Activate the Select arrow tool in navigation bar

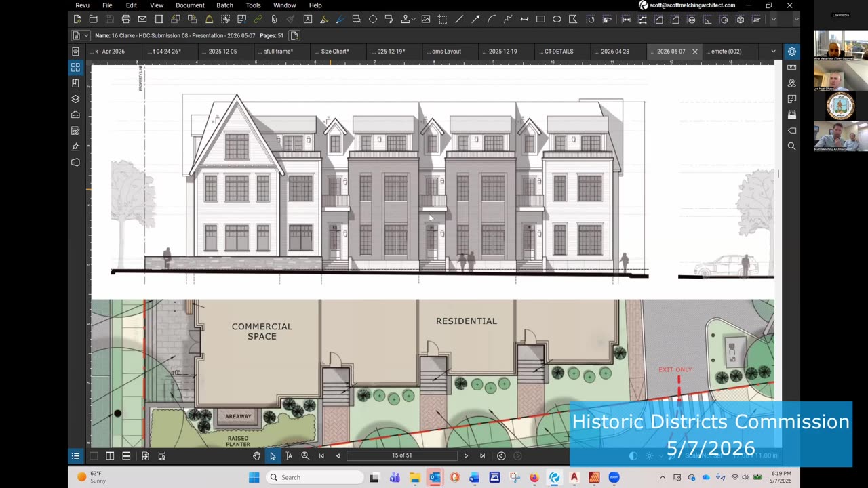273,456
